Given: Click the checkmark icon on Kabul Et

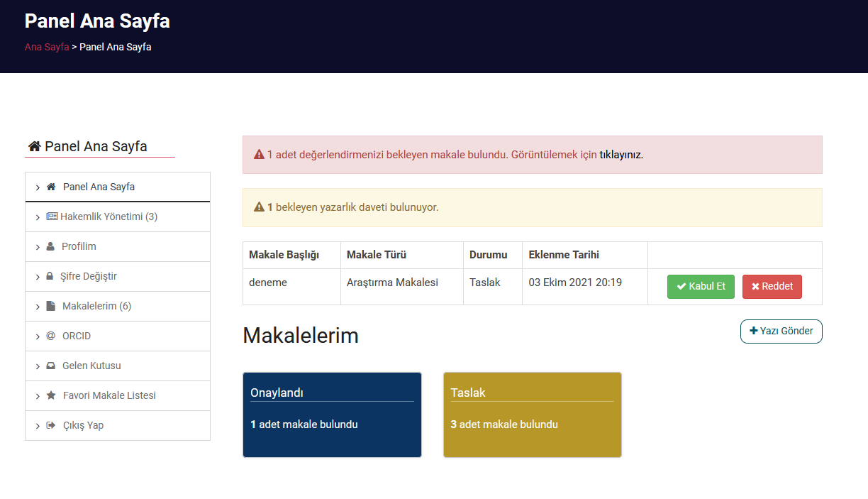Looking at the screenshot, I should 681,286.
